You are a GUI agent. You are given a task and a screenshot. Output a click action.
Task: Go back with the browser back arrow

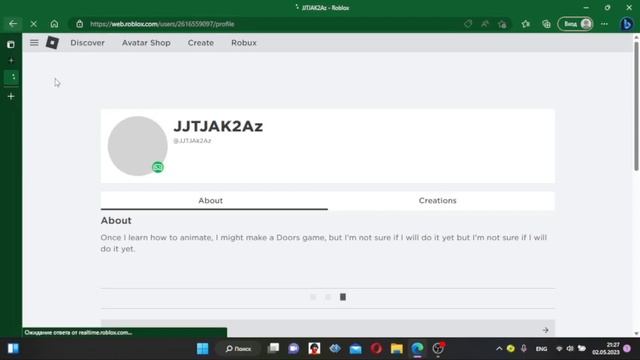coord(13,24)
